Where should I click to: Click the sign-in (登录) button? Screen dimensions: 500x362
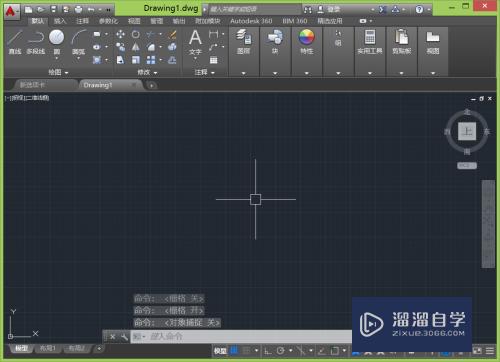click(x=329, y=9)
